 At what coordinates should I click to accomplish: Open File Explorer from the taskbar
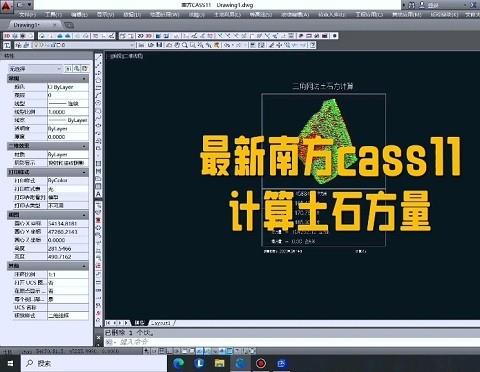point(219,363)
